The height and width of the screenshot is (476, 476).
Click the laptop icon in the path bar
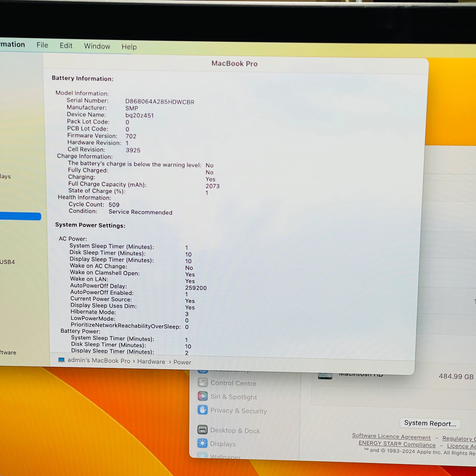pos(61,360)
